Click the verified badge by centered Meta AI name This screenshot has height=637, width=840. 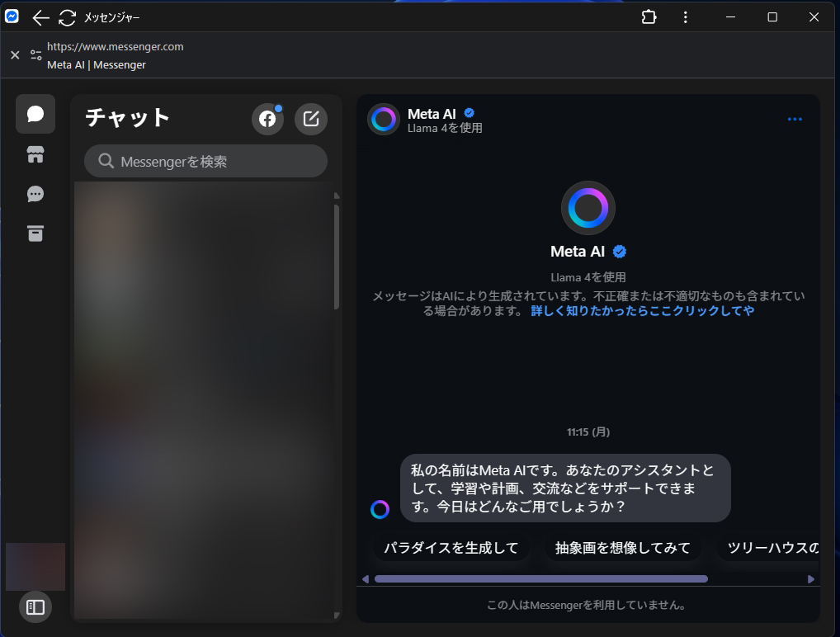tap(620, 252)
